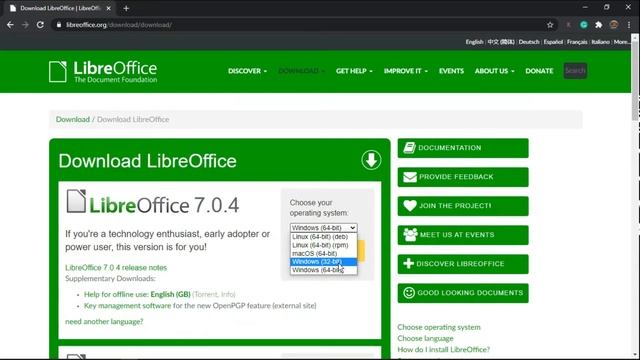Open the EVENTS page
640x360 pixels.
[451, 71]
